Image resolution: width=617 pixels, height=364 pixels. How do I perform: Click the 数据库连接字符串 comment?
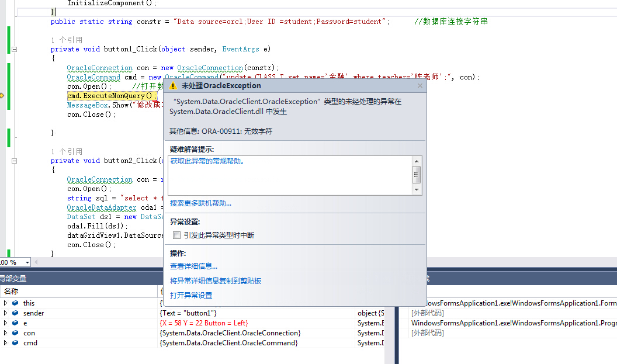pyautogui.click(x=451, y=22)
